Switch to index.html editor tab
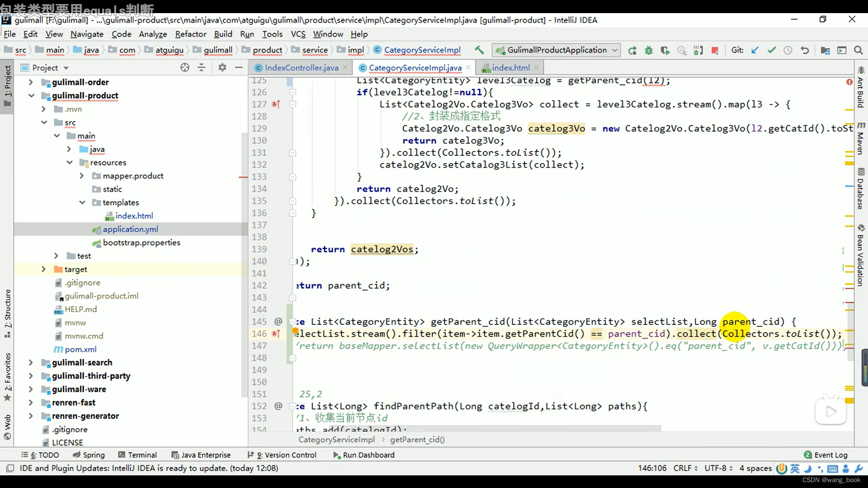 (x=510, y=68)
